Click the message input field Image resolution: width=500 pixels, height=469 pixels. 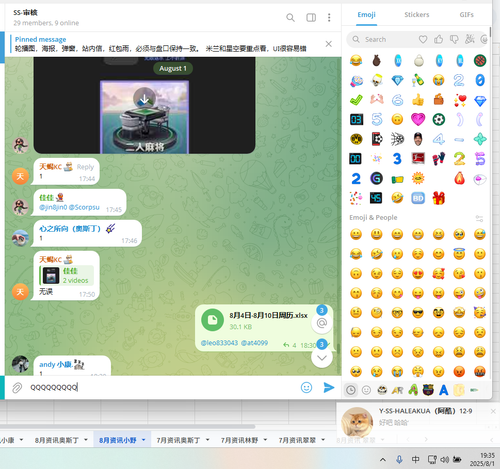(x=162, y=387)
